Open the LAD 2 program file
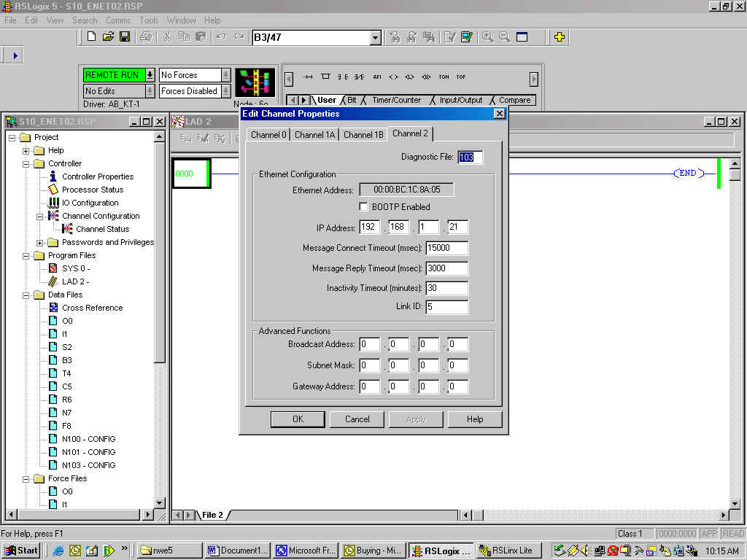The image size is (747, 560). pos(75,281)
